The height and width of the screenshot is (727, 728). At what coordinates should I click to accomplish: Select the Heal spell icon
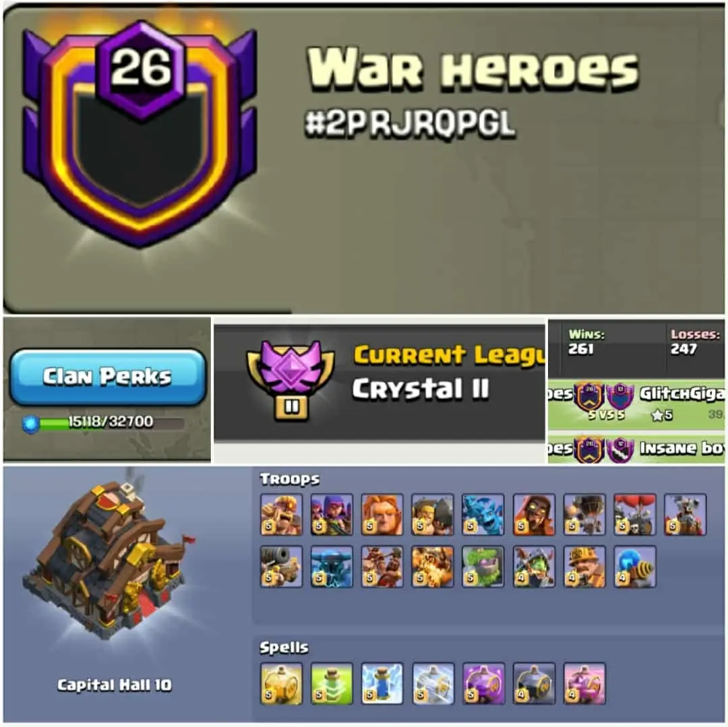(332, 683)
